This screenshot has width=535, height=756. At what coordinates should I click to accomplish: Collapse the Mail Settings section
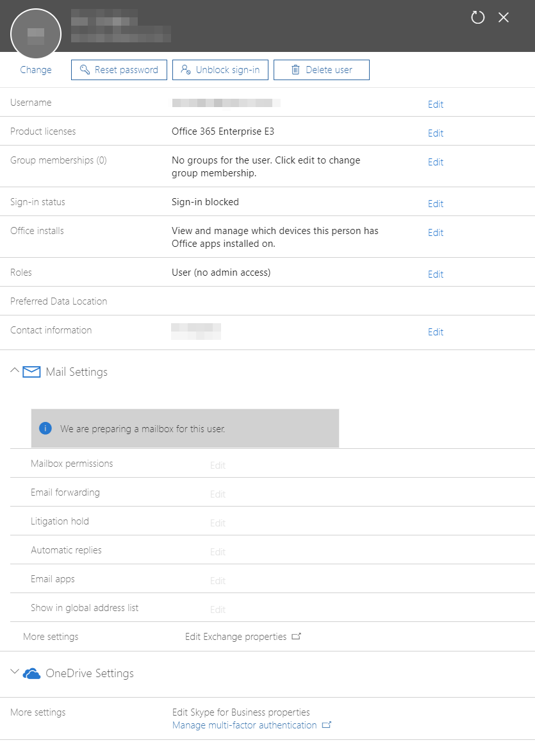[x=15, y=371]
